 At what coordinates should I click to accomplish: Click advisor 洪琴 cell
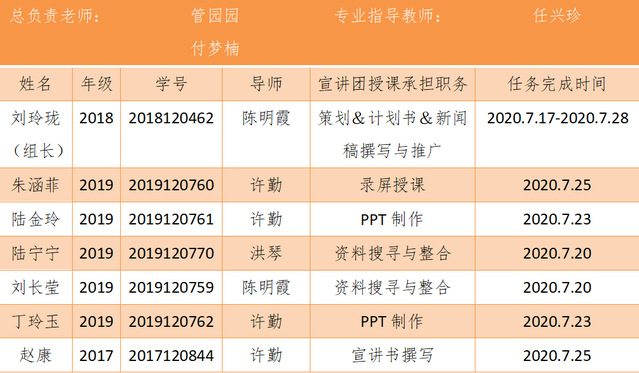tap(266, 253)
